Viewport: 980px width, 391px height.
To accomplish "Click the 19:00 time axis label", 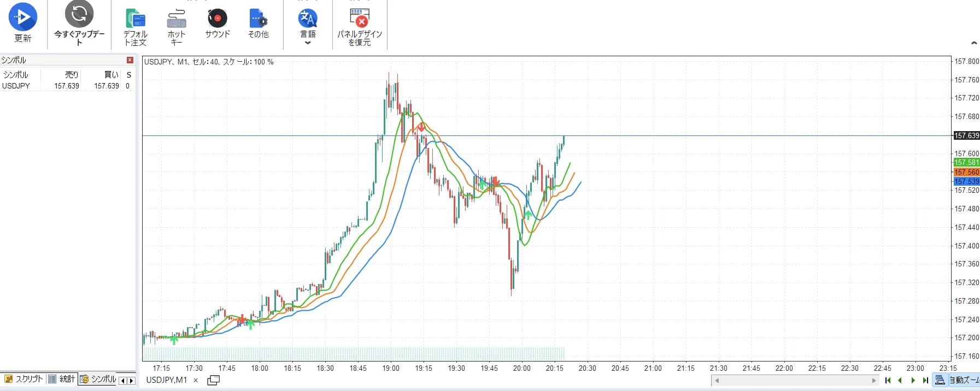I will click(391, 368).
